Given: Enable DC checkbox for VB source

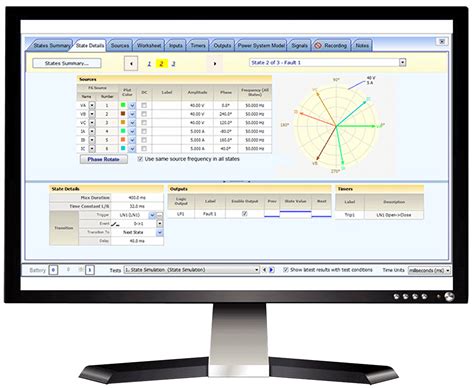Looking at the screenshot, I should click(x=144, y=114).
